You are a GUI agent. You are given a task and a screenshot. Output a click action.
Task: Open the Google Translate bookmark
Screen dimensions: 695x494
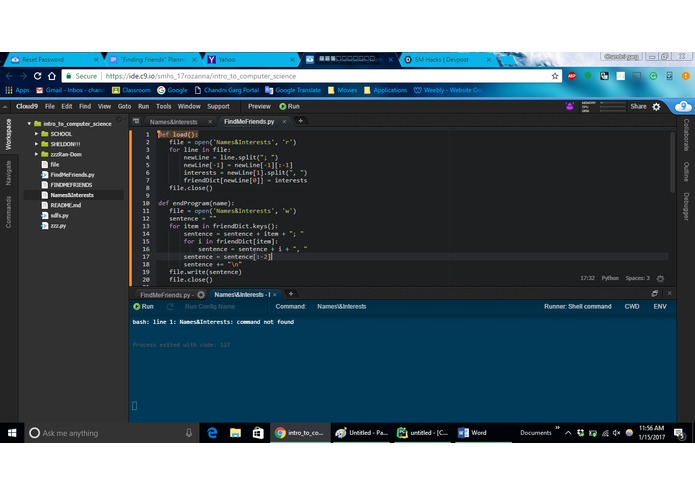pos(293,90)
